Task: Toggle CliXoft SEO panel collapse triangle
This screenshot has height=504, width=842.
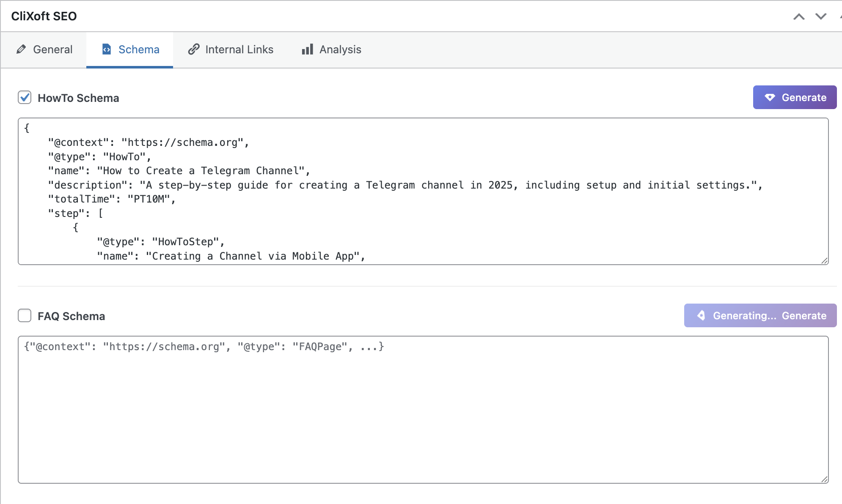Action: coord(840,16)
